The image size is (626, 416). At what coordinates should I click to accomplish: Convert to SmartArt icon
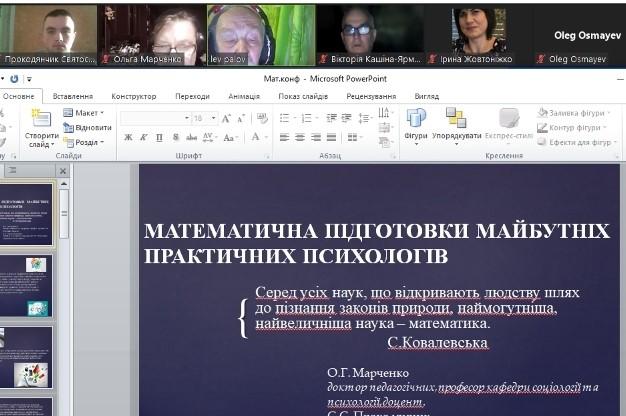385,142
